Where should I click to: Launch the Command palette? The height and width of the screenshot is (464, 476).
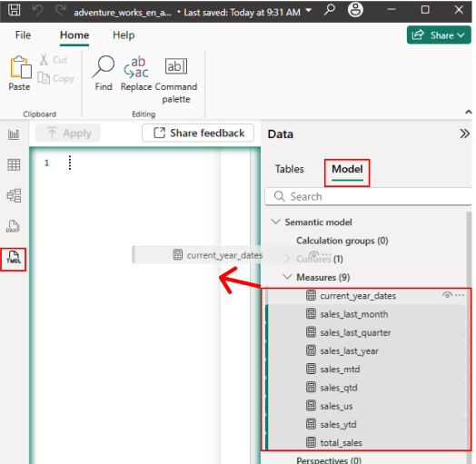176,80
